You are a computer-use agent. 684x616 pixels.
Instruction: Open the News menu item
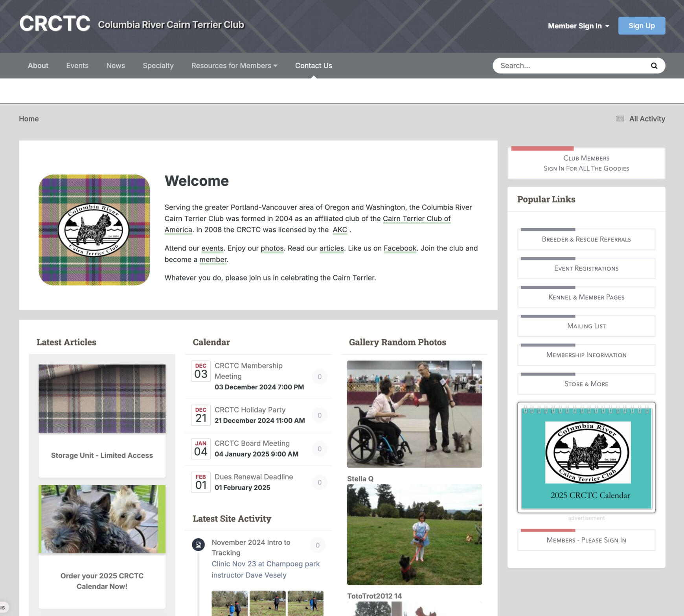coord(115,66)
